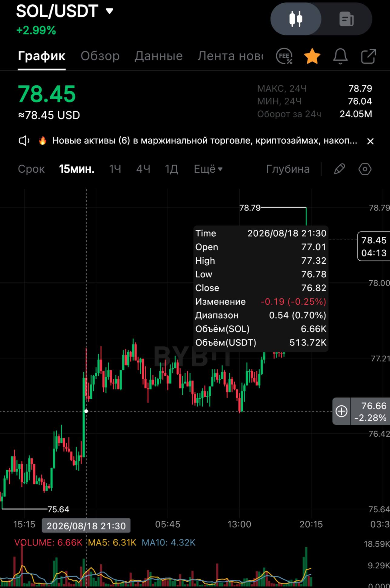This screenshot has height=588, width=390.
Task: Tap the current price 78.45 label on axis
Action: tap(374, 246)
